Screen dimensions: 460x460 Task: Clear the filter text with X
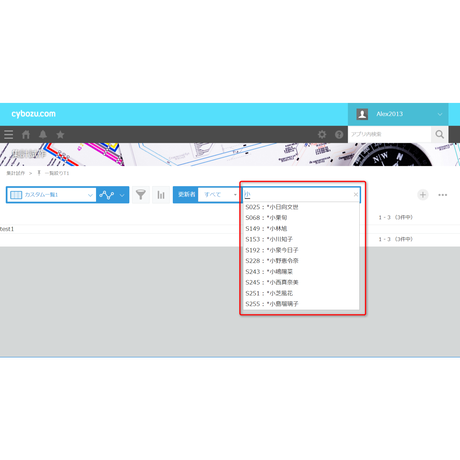click(356, 194)
